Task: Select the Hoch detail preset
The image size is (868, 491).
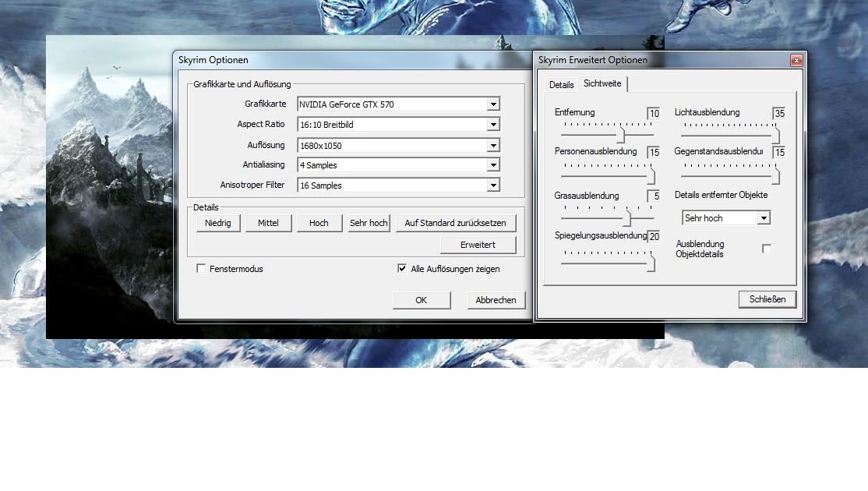Action: pyautogui.click(x=319, y=223)
